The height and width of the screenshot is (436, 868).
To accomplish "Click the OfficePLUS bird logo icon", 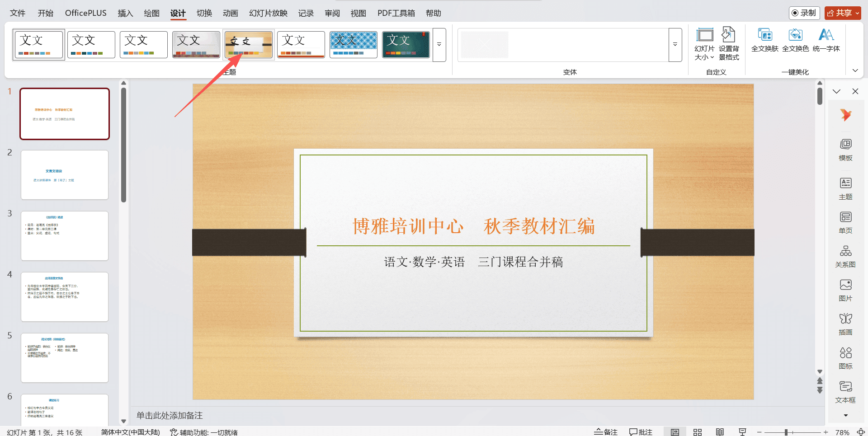I will tap(846, 115).
